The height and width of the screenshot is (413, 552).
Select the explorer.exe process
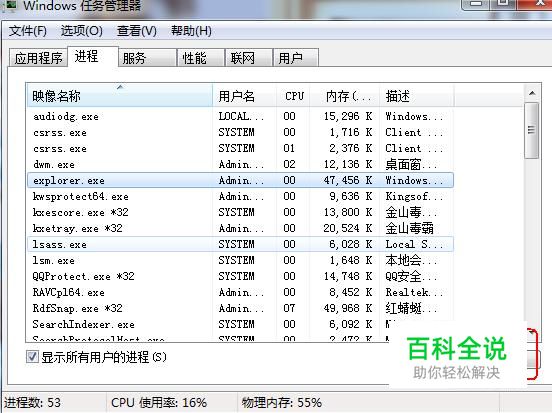240,180
